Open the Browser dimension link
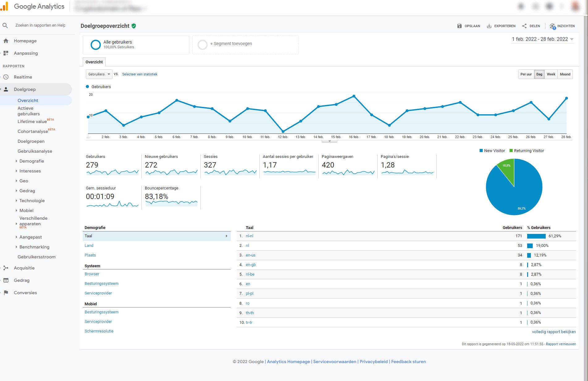The image size is (588, 381). (92, 274)
